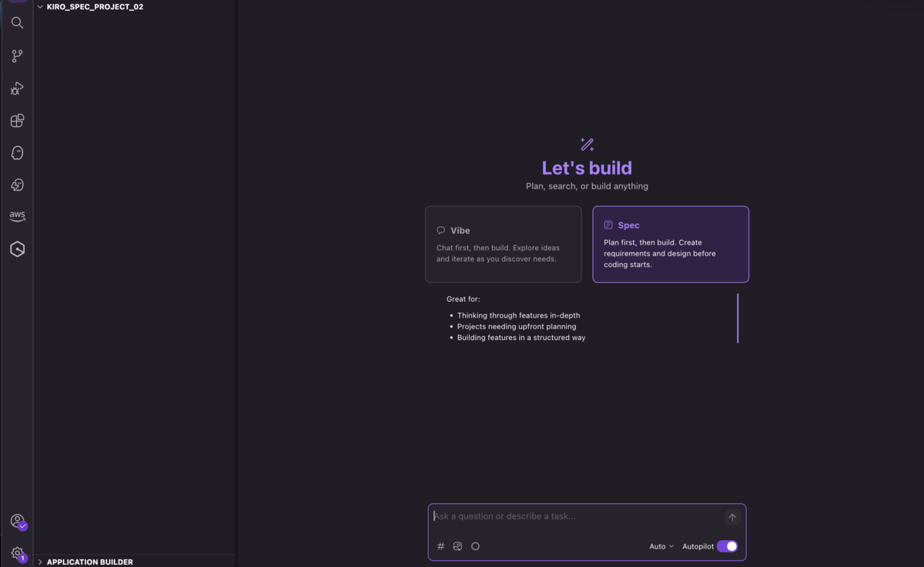Open the hexagon icon panel in activity bar
This screenshot has width=924, height=567.
pyautogui.click(x=17, y=248)
